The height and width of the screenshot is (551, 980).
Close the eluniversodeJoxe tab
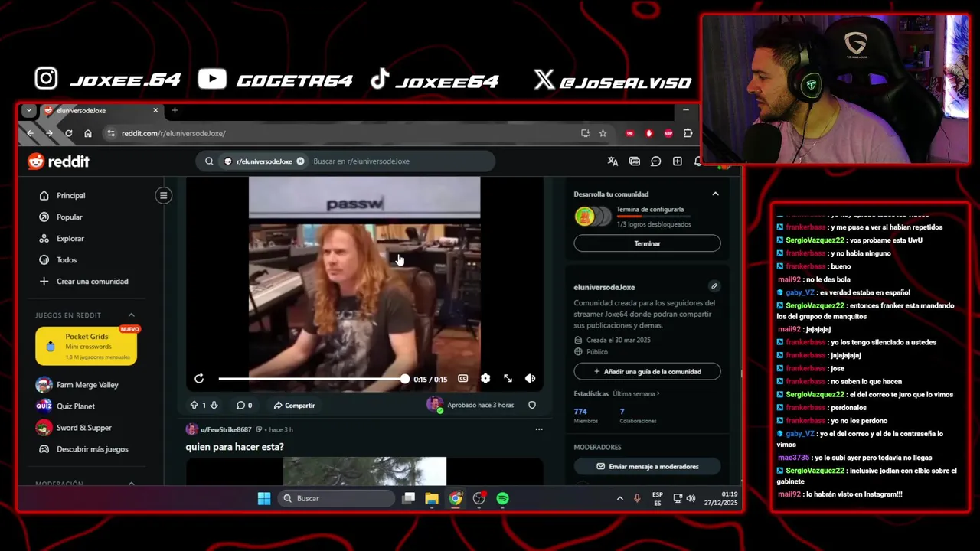(x=155, y=111)
